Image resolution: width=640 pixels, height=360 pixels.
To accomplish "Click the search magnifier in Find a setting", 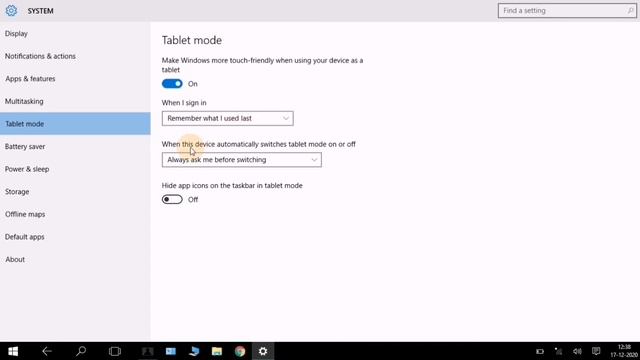I will click(x=630, y=11).
